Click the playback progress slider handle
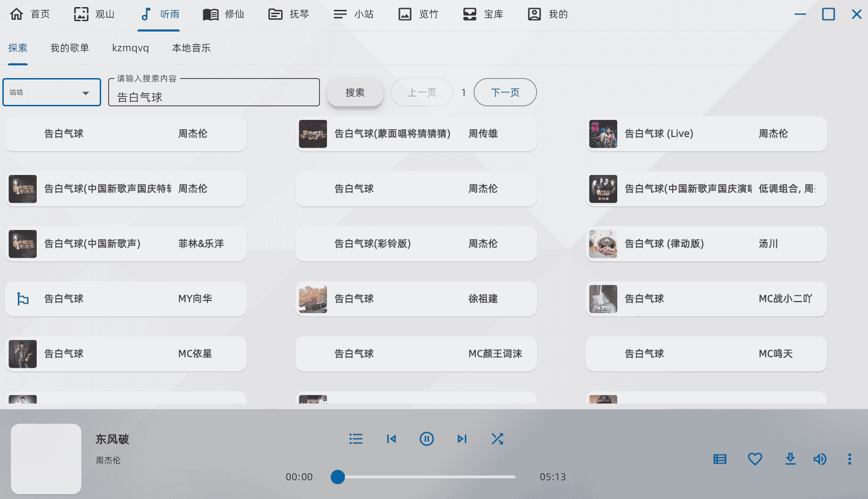 point(337,477)
